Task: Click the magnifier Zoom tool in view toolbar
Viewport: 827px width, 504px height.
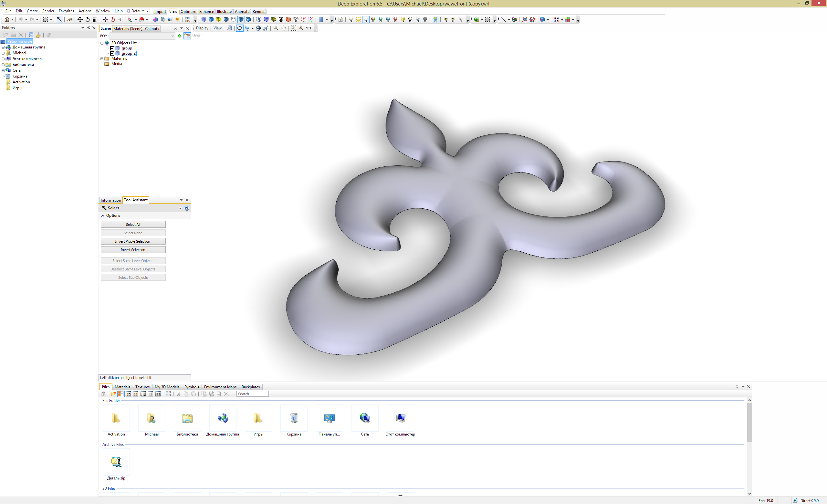Action: (x=276, y=28)
